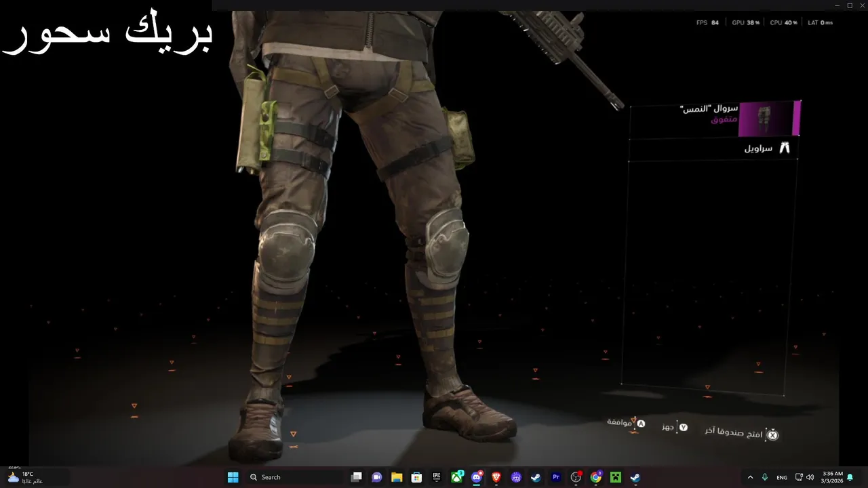
Task: Click the سراويل category label
Action: click(x=758, y=148)
